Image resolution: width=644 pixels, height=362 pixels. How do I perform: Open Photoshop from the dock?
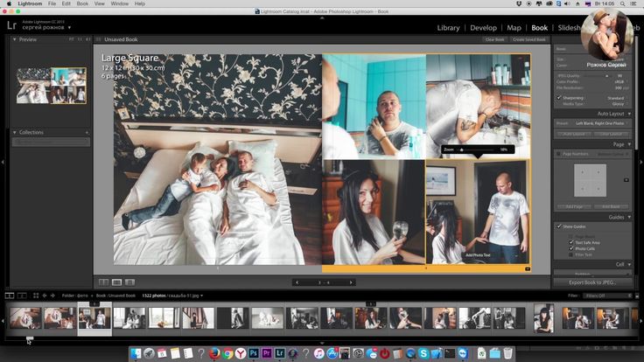(254, 353)
